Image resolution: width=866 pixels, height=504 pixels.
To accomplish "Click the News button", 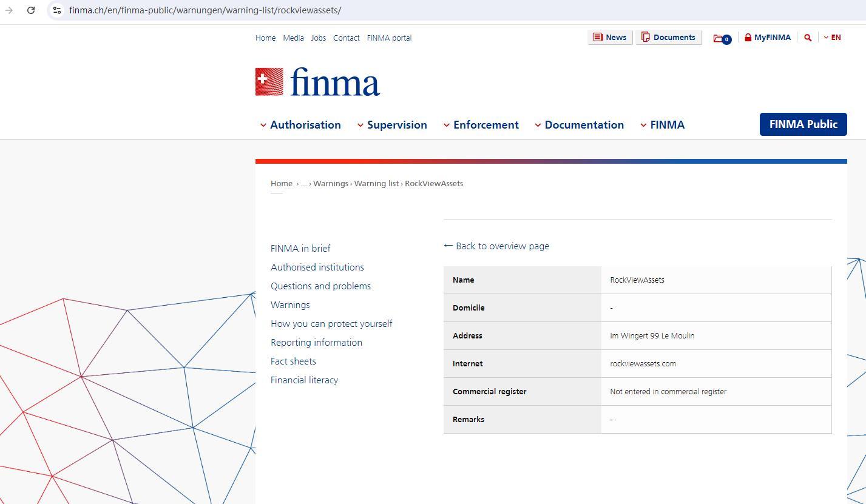I will (610, 38).
